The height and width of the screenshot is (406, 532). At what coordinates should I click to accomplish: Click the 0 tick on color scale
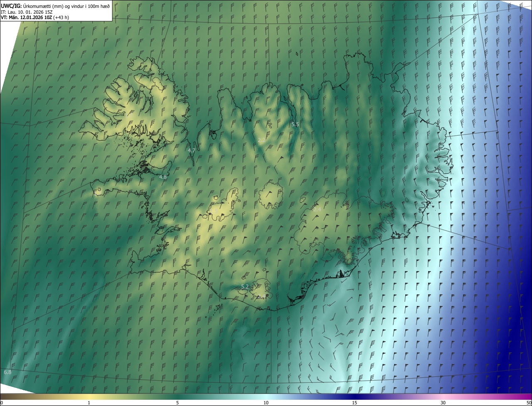click(x=2, y=403)
